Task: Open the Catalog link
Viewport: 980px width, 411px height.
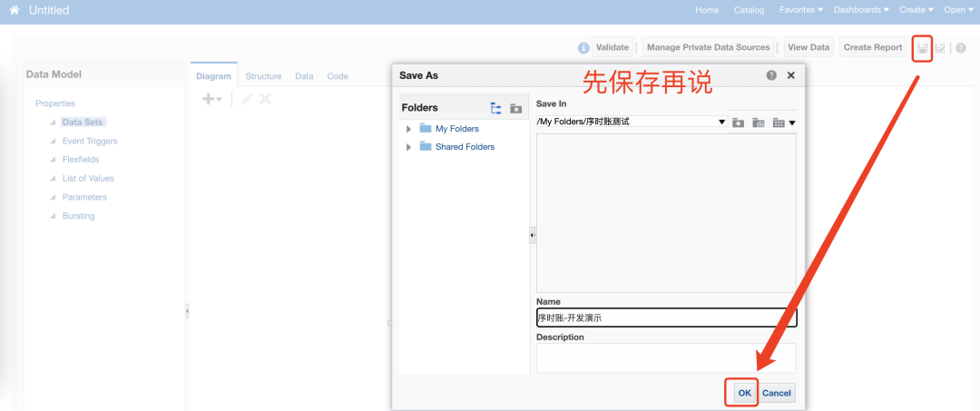Action: tap(749, 10)
